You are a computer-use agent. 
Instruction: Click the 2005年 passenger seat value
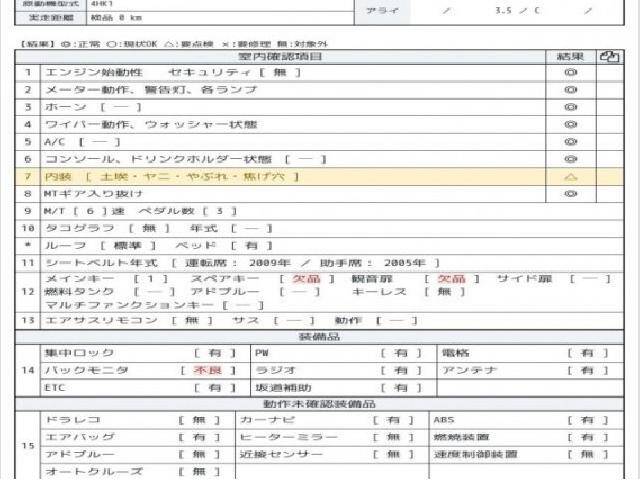point(404,263)
